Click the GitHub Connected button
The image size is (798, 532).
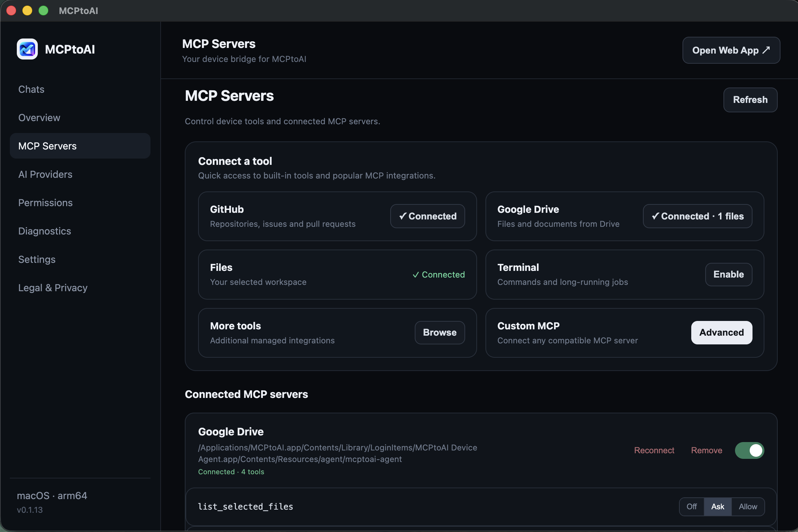point(428,216)
